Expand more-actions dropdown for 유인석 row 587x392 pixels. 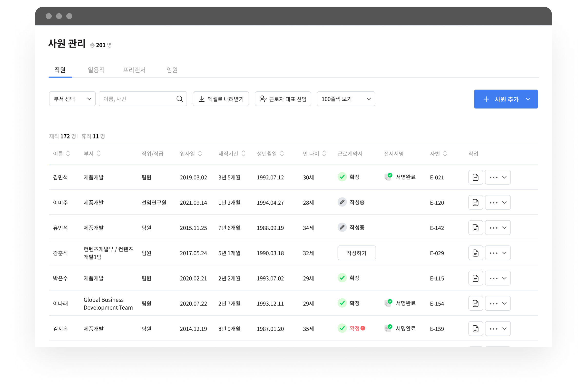[x=498, y=228]
